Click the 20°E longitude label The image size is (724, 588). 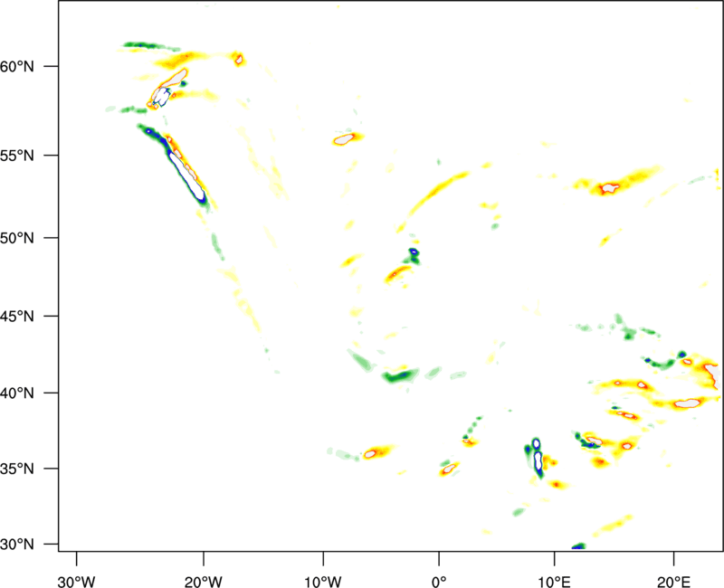673,582
